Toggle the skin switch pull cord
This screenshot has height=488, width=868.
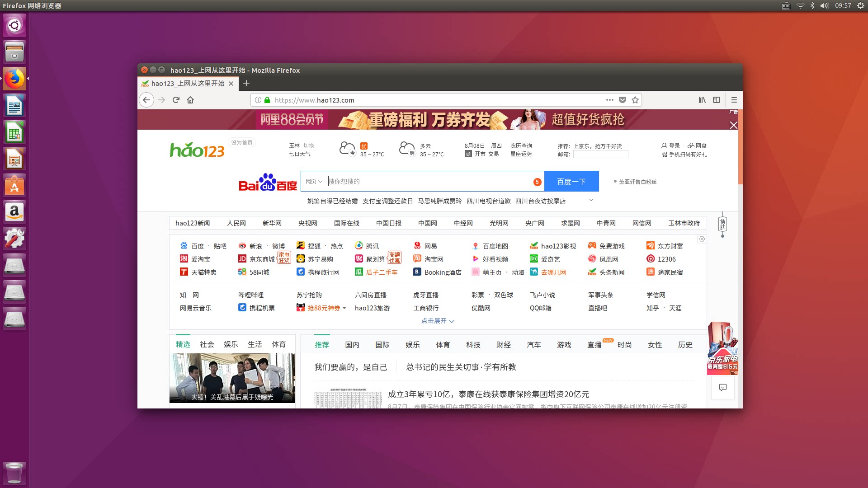(722, 225)
